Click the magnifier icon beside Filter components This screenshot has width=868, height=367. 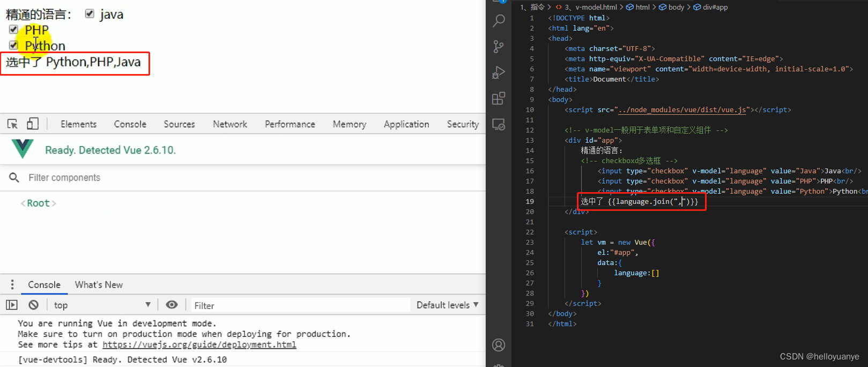tap(14, 178)
